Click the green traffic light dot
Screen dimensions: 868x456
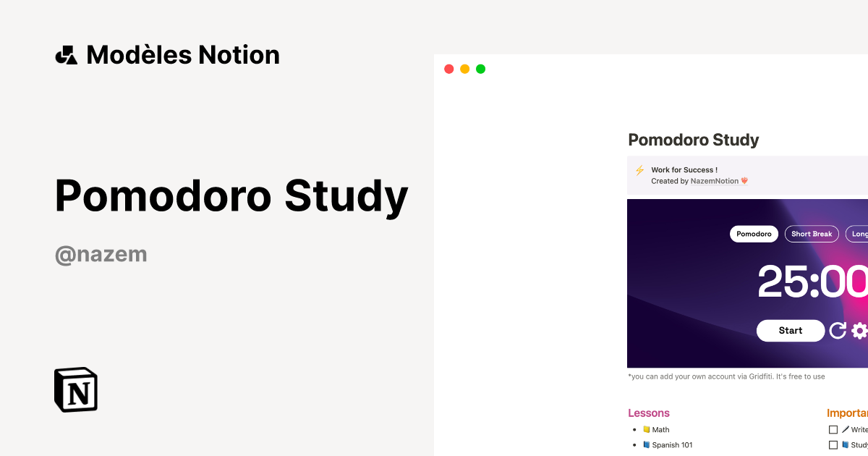[480, 69]
